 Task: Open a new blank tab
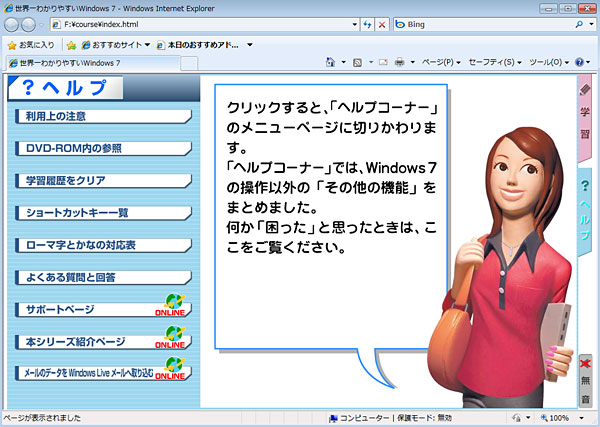tap(189, 64)
